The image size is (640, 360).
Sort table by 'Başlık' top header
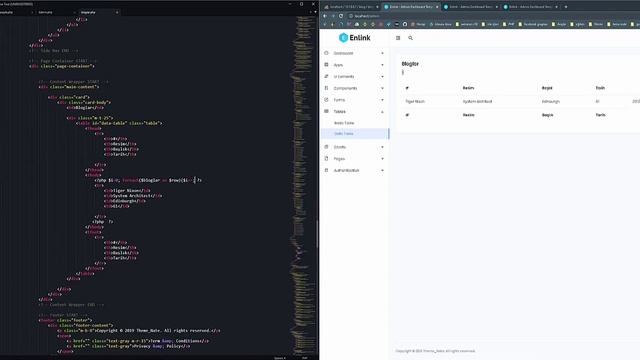(x=547, y=88)
